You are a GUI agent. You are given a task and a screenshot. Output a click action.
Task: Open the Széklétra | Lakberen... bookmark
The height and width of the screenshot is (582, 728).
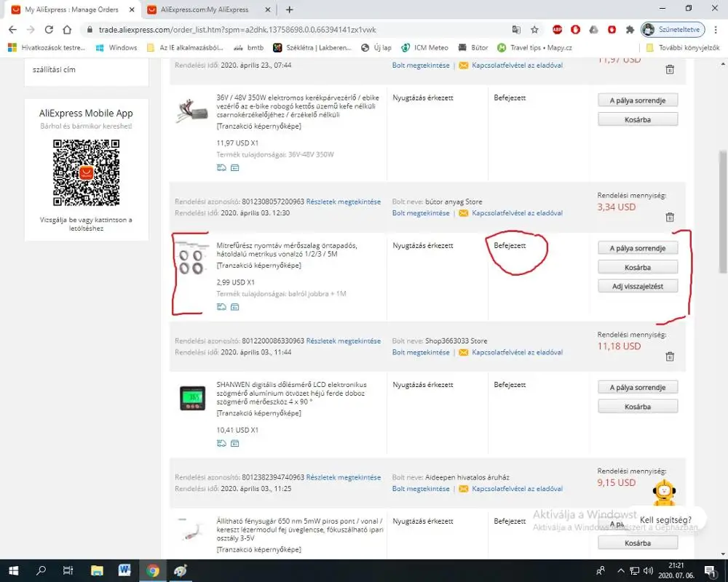pos(312,47)
